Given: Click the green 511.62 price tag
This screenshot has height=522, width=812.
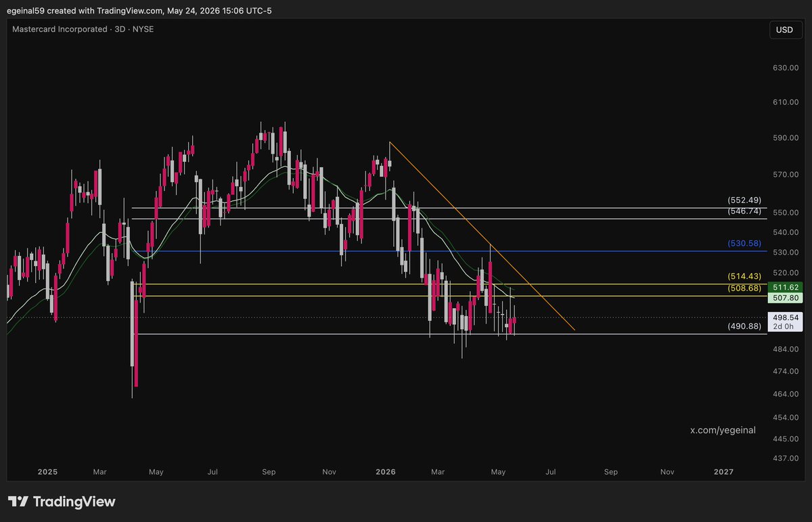Looking at the screenshot, I should coord(786,287).
